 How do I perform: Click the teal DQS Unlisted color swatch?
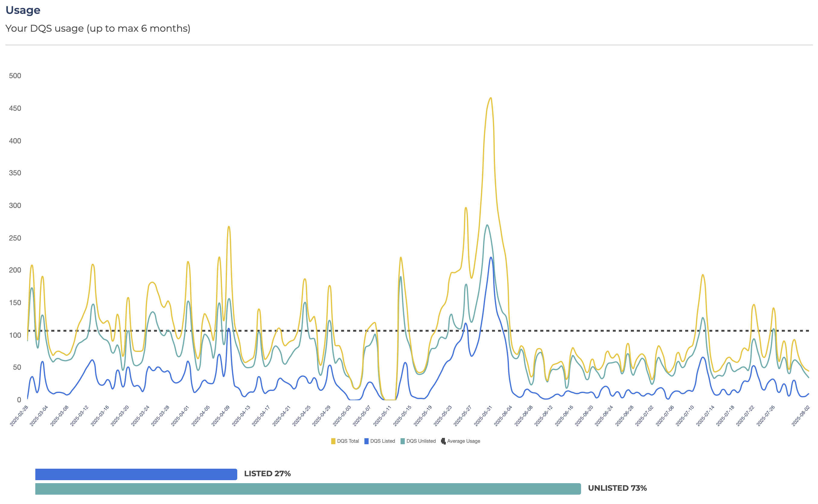402,441
